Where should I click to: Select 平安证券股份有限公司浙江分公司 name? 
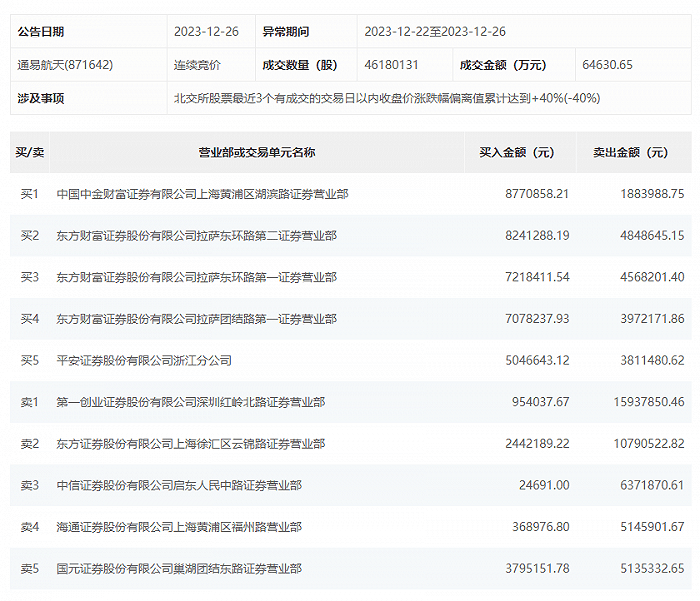pos(144,360)
